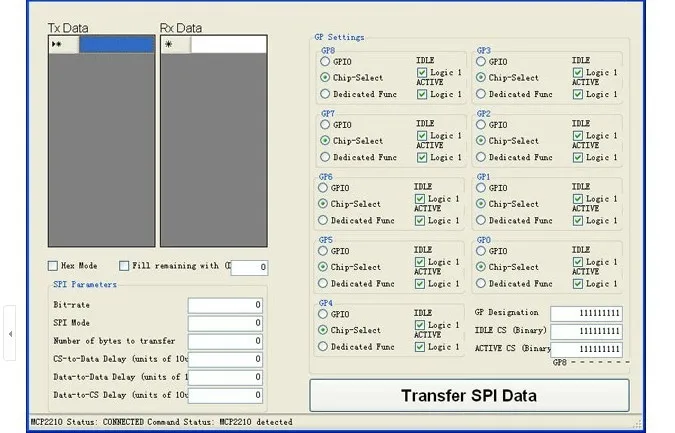Viewport: 675px width, 433px height.
Task: Select GPIO radio for GP2
Action: [x=481, y=125]
